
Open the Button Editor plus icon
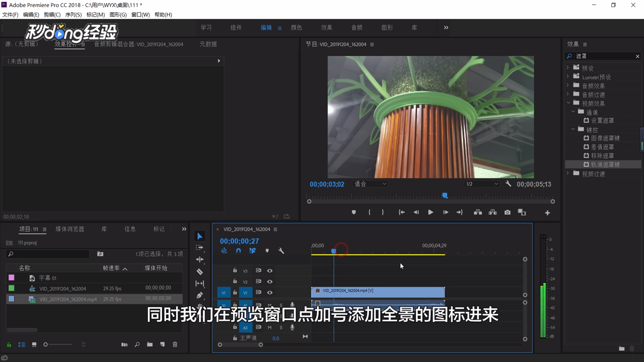pos(547,213)
